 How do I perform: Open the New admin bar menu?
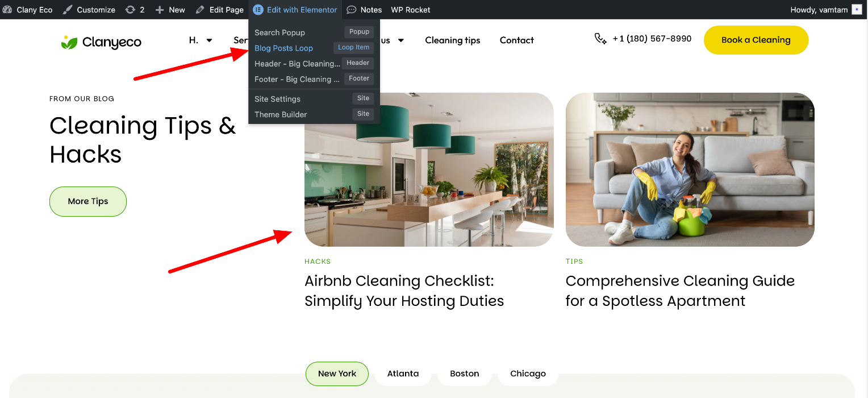pyautogui.click(x=170, y=10)
